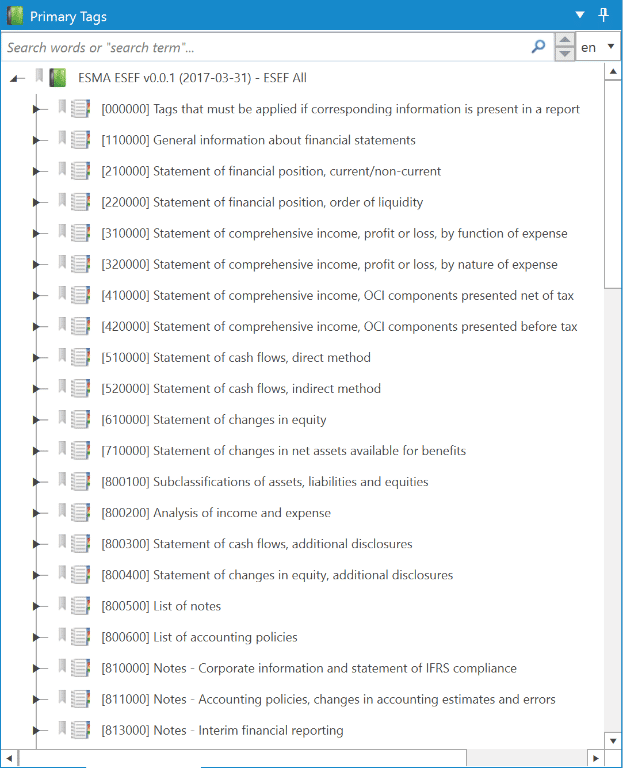Click bookmark flag icon on [610000] changes in equity row
The image size is (623, 768).
[62, 417]
